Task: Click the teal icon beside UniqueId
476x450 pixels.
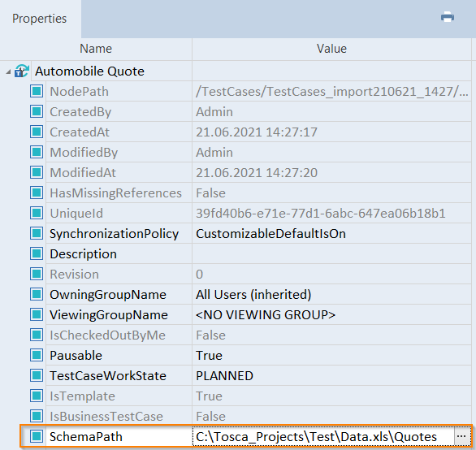Action: pyautogui.click(x=37, y=213)
